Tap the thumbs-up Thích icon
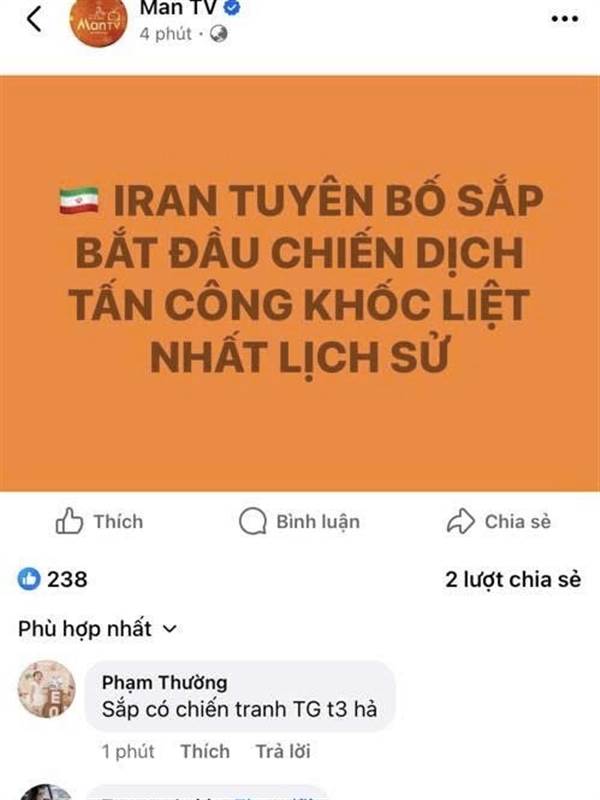 pyautogui.click(x=69, y=521)
